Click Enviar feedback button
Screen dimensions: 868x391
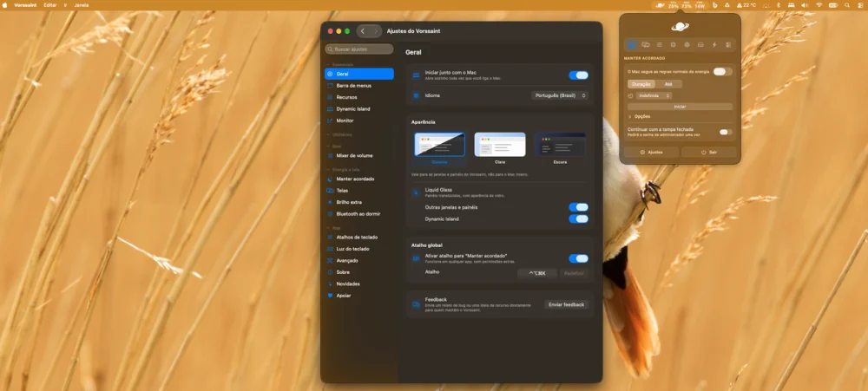tap(566, 304)
